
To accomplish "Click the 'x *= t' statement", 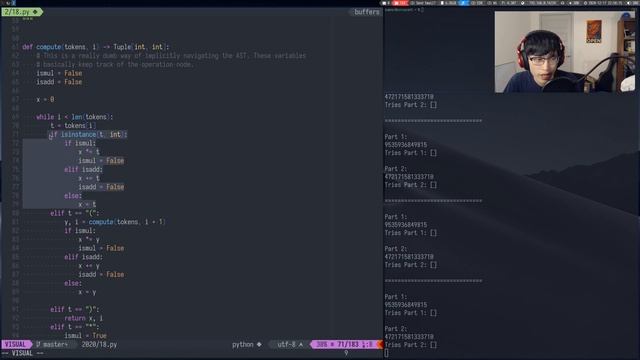I will tap(89, 152).
